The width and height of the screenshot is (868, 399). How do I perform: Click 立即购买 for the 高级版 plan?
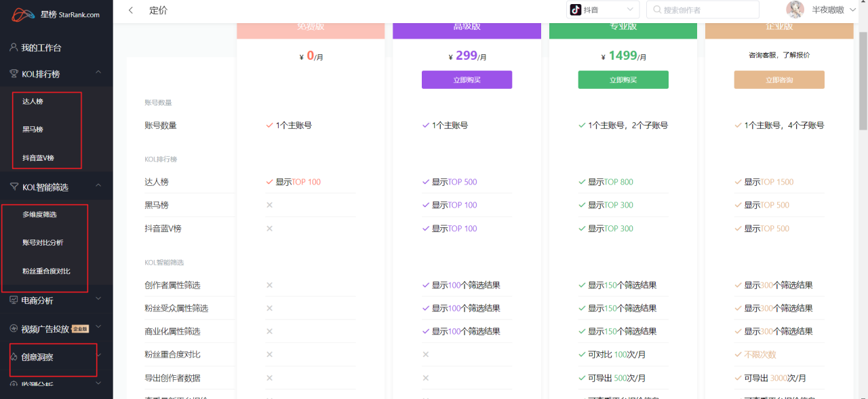pos(467,79)
